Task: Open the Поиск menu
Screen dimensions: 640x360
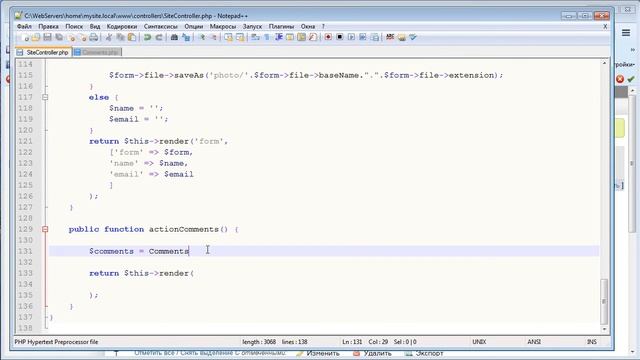Action: [x=74, y=26]
